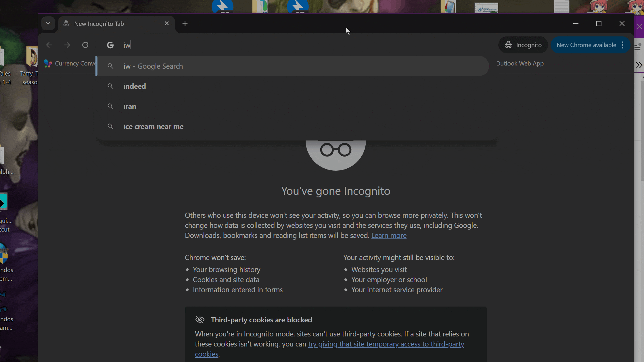Click the forward navigation arrow
The width and height of the screenshot is (644, 362).
tap(67, 45)
